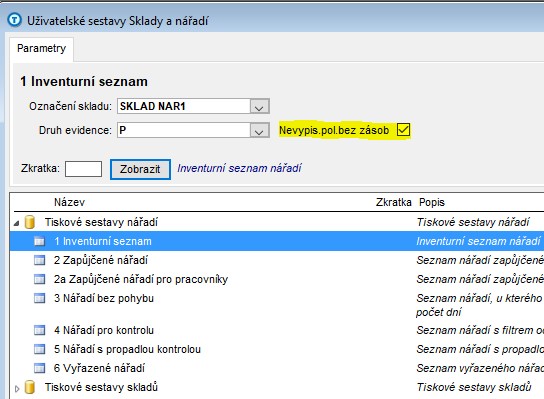Click report icon beside 1 Inventurní seznam
544x399 pixels.
39,241
